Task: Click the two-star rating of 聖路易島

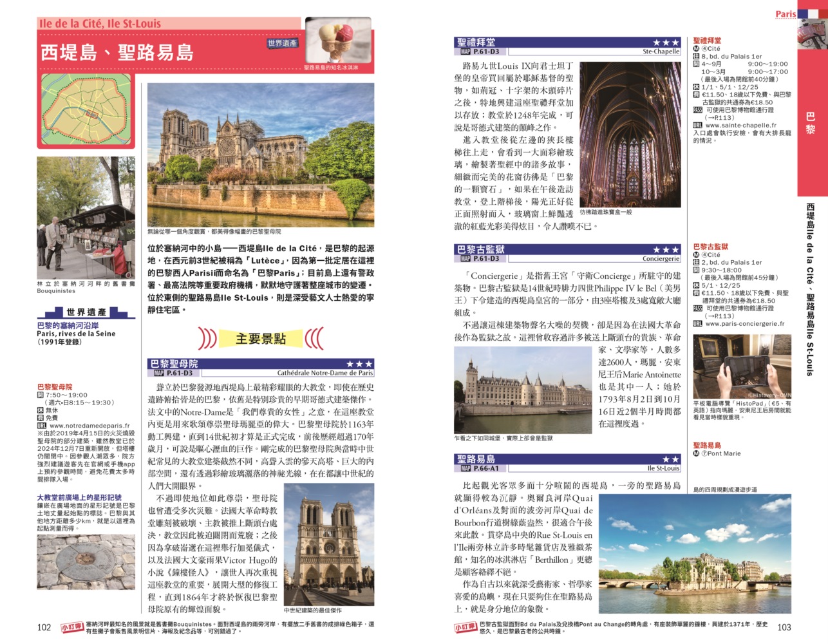Action: point(671,459)
